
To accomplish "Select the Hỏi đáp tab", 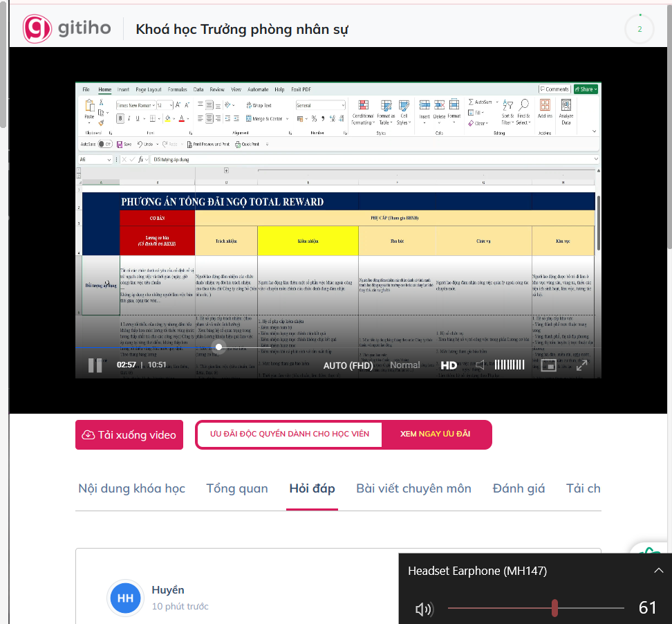I will 312,488.
